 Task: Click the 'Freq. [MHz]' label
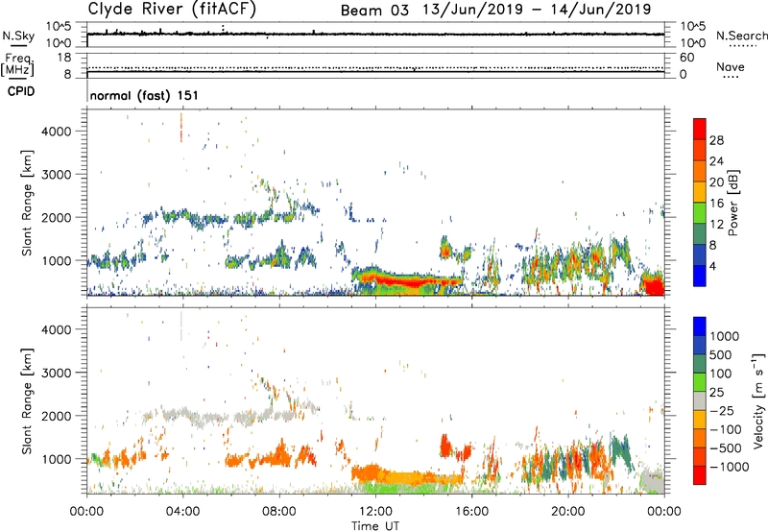point(17,64)
